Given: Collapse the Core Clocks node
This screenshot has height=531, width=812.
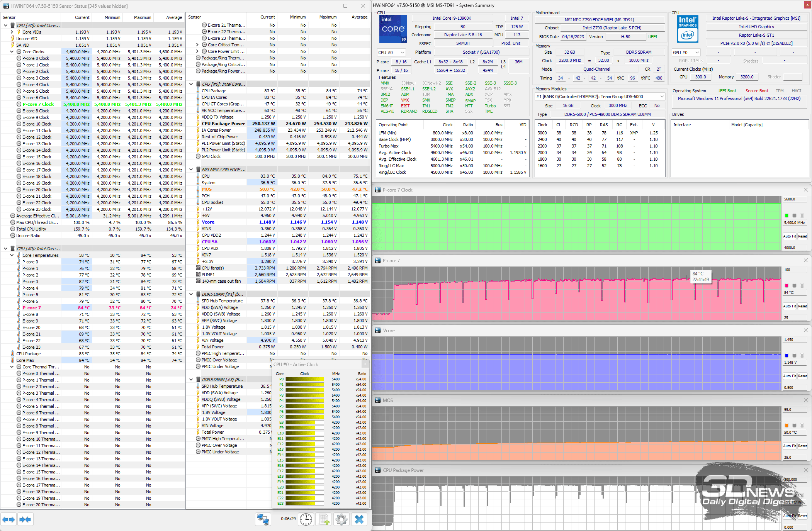Looking at the screenshot, I should [x=12, y=52].
